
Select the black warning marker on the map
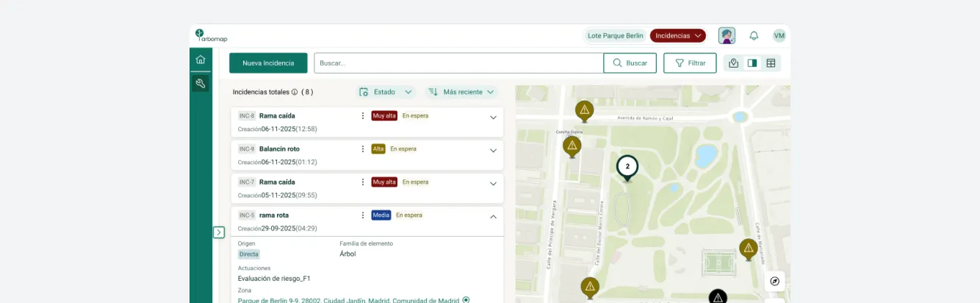[718, 296]
